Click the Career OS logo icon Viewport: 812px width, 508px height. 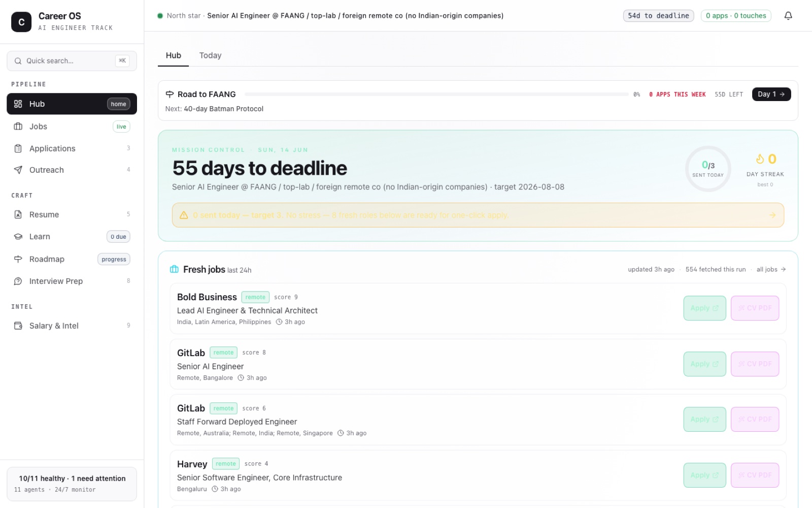pos(21,22)
